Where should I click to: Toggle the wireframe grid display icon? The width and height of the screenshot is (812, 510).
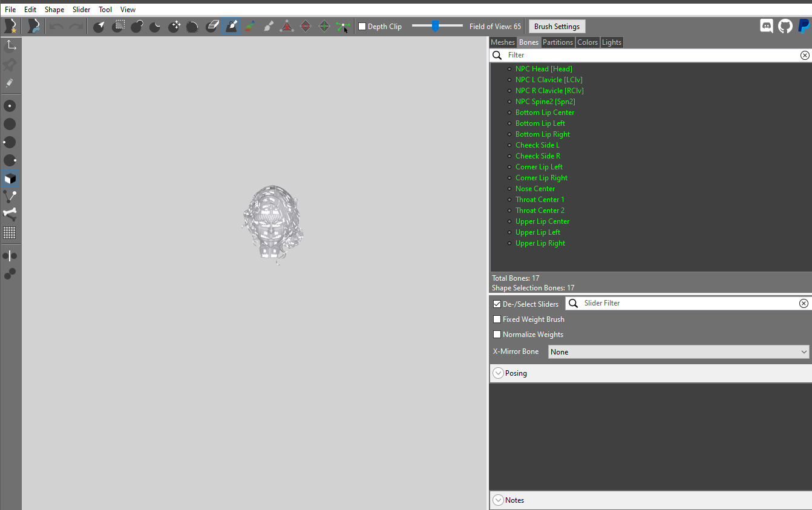click(10, 232)
